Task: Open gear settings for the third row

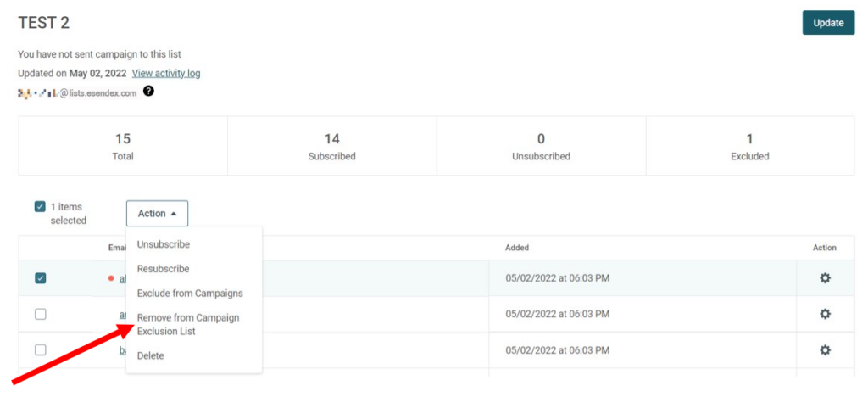Action: click(825, 350)
